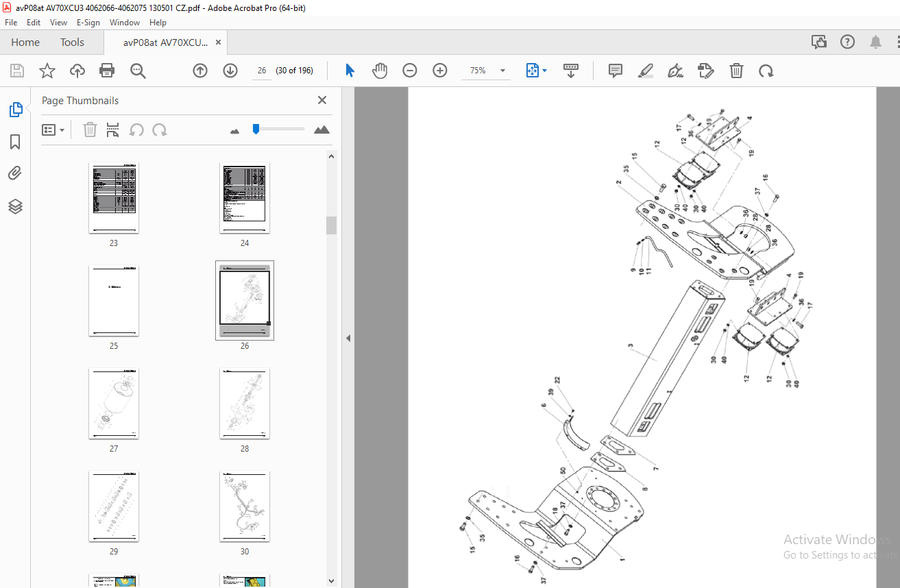Image resolution: width=900 pixels, height=588 pixels.
Task: Select the Highlight text tool
Action: (x=645, y=71)
